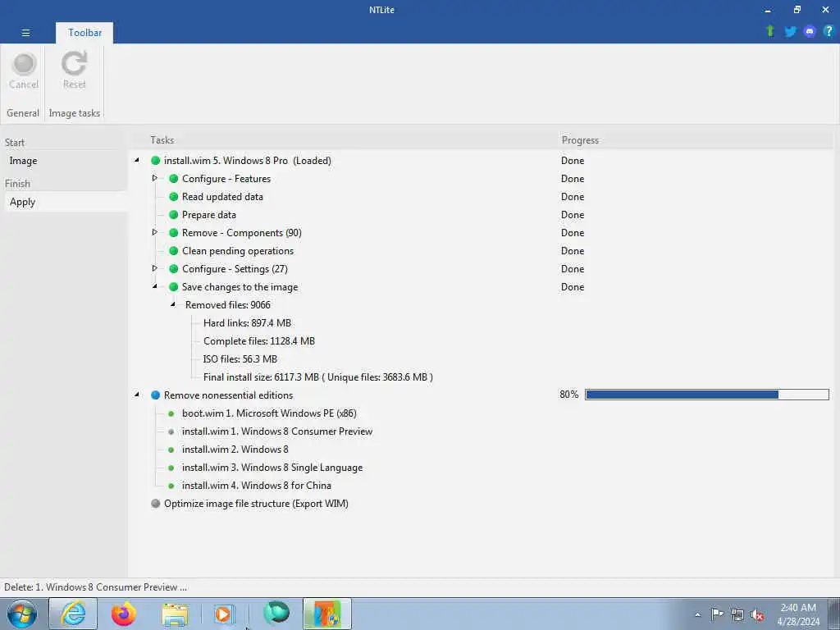Click status dot beside Prepare data

tap(174, 215)
